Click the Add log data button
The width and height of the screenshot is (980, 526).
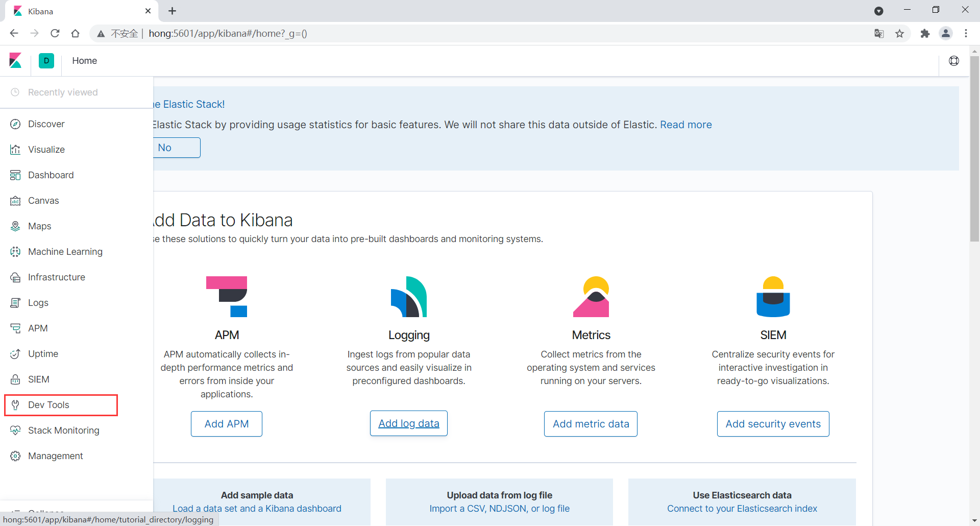409,423
